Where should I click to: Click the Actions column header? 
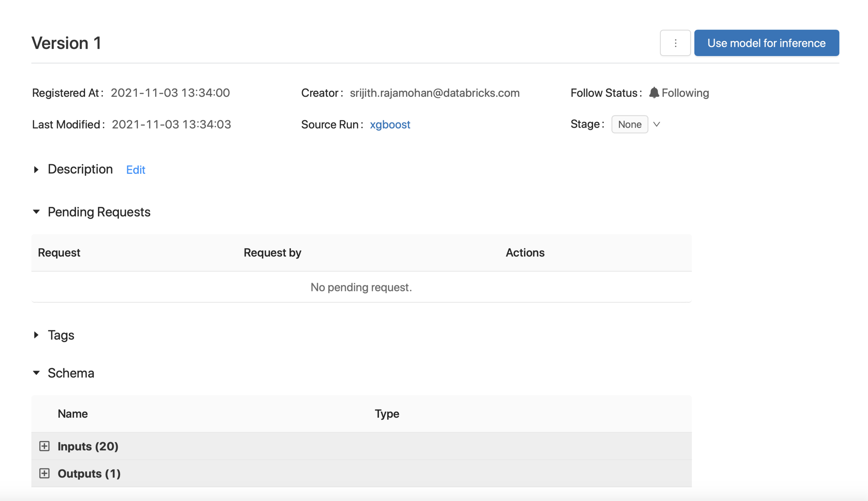(525, 253)
